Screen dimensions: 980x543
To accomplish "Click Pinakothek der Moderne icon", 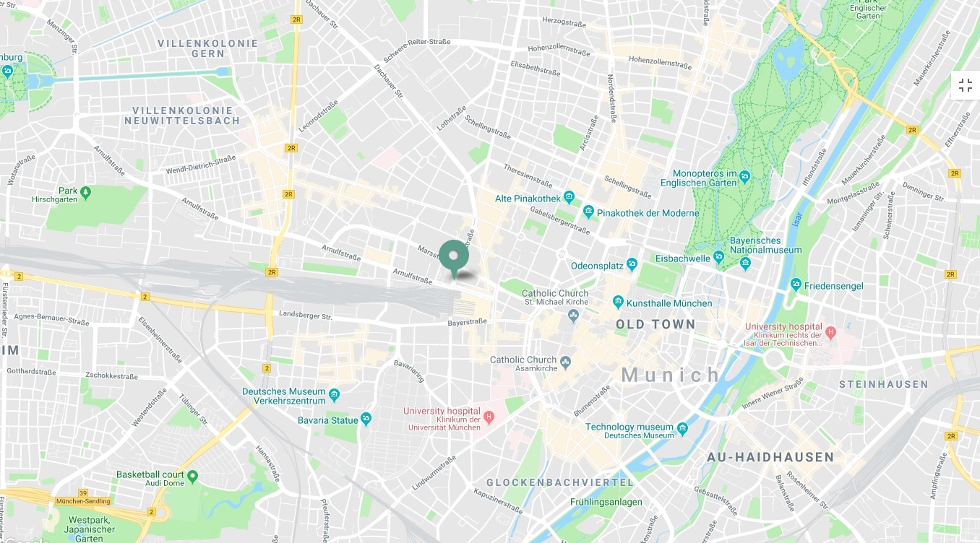I will click(588, 212).
